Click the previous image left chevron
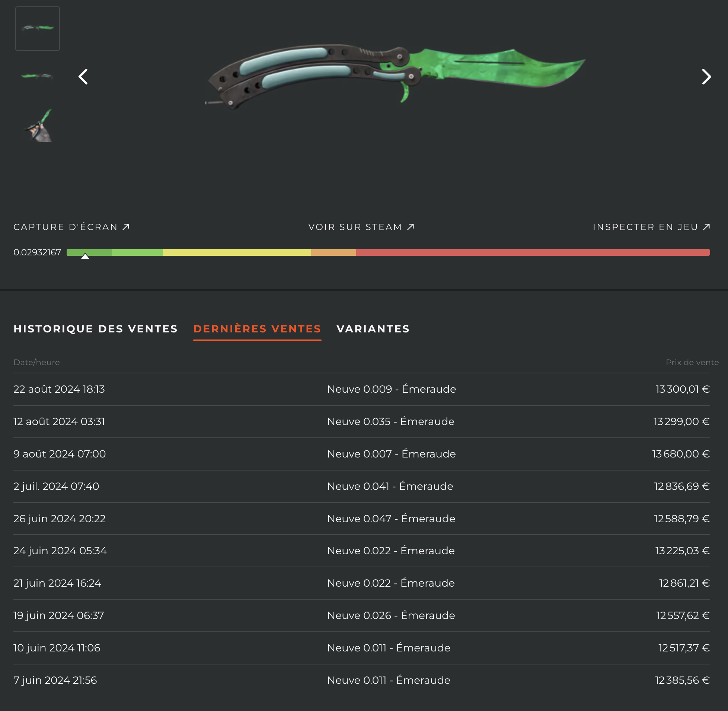 [x=83, y=77]
